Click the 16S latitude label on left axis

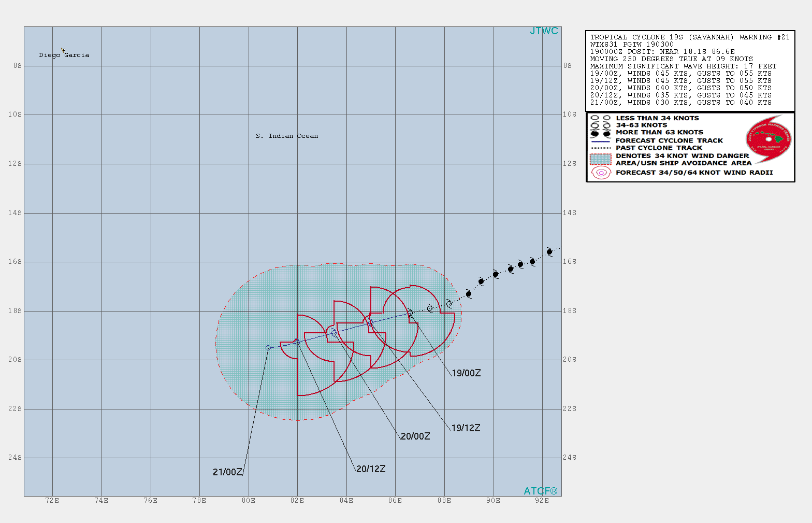(x=15, y=262)
